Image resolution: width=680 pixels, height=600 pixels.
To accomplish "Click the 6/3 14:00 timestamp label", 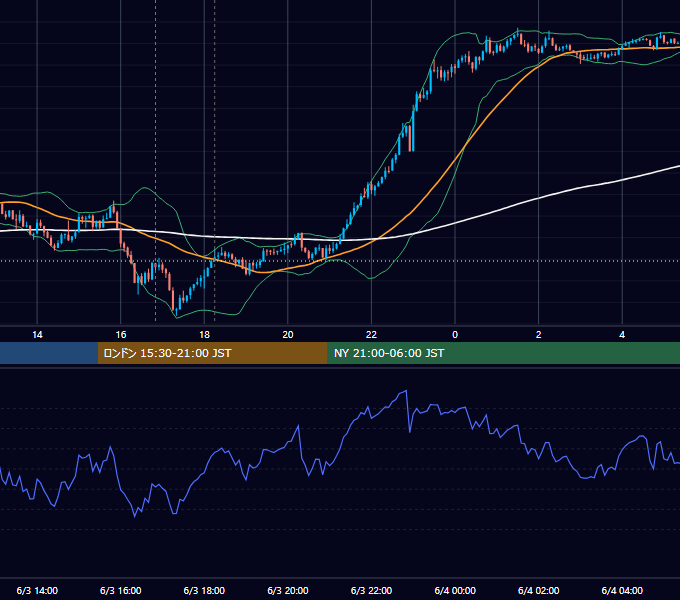I will [37, 590].
